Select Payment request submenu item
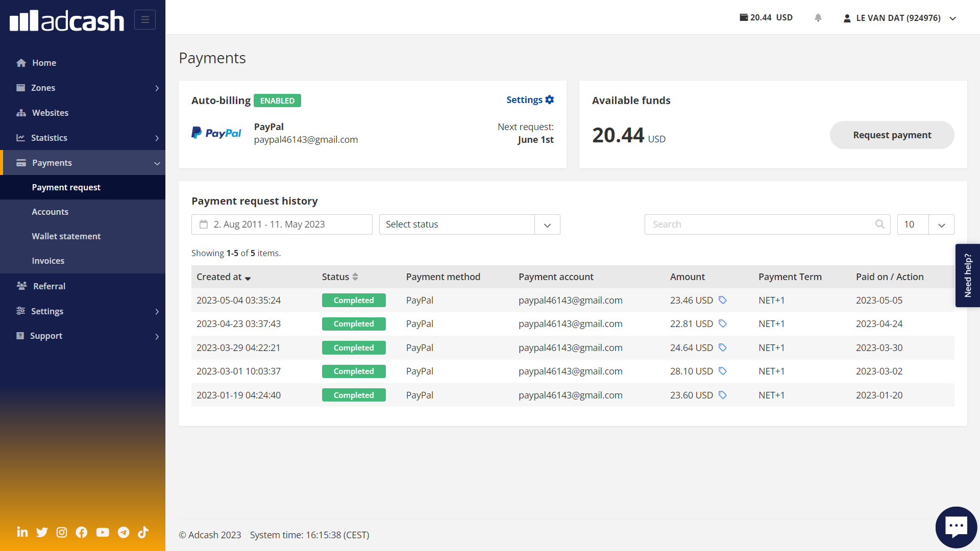The width and height of the screenshot is (980, 551). tap(83, 187)
